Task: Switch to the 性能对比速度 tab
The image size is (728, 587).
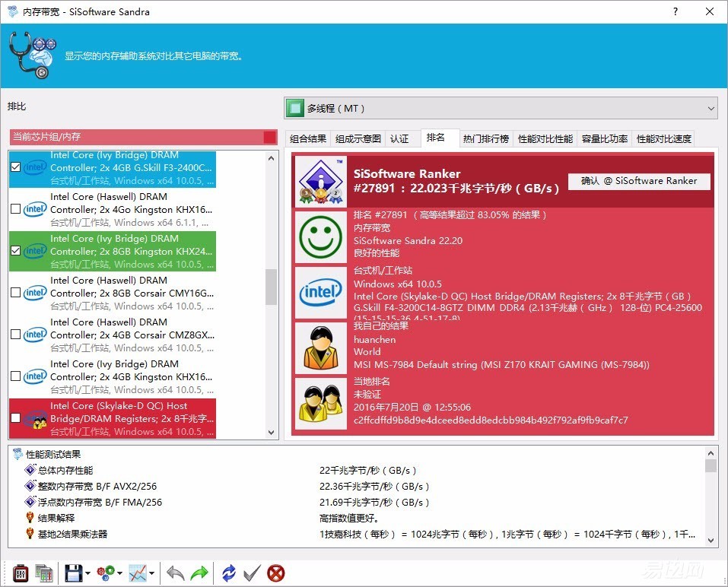Action: [664, 138]
